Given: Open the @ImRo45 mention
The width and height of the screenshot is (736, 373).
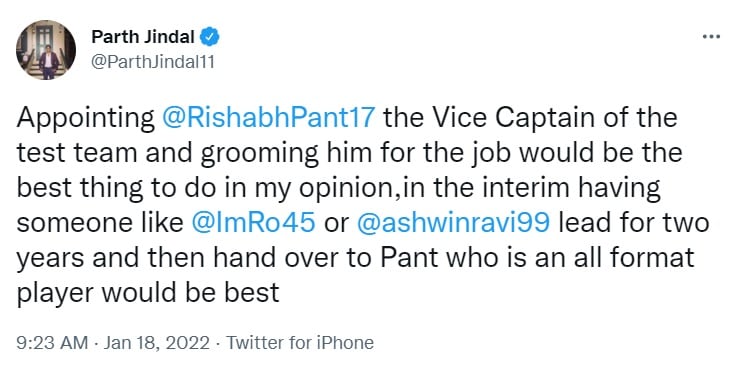Looking at the screenshot, I should point(253,223).
